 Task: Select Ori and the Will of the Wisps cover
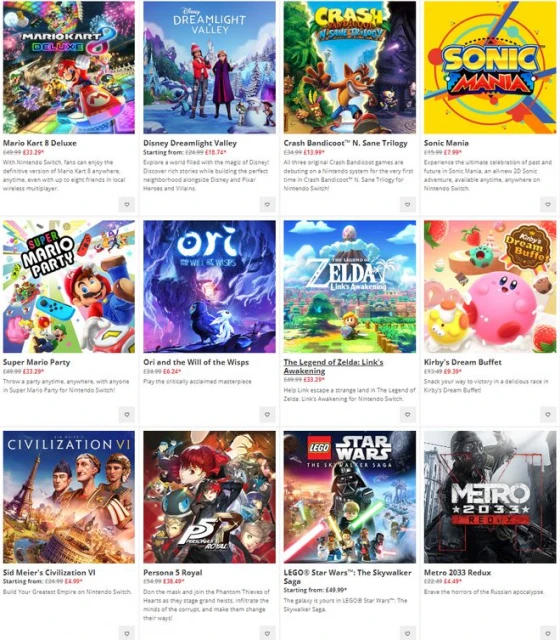coord(209,287)
